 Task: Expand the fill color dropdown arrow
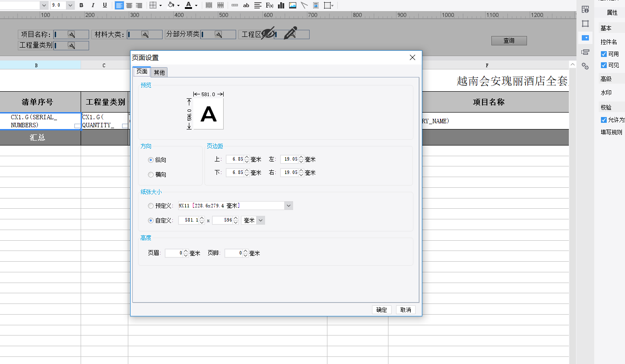point(178,5)
